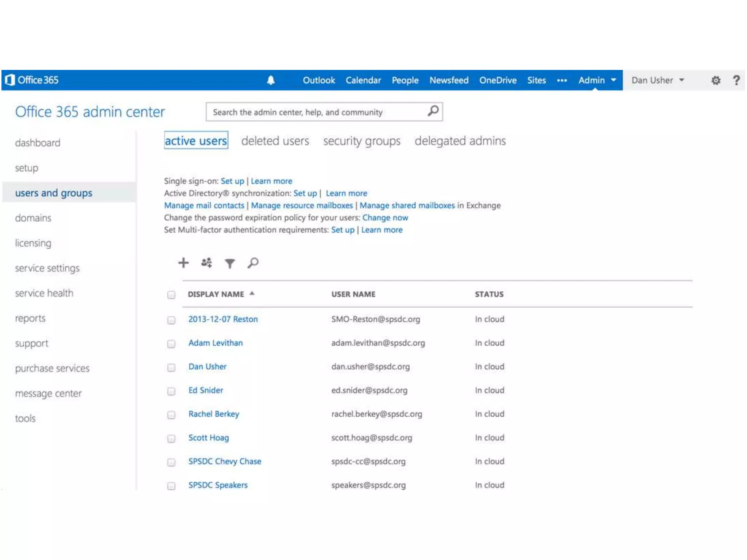This screenshot has width=747, height=560.
Task: Open Manage shared mailboxes link
Action: [x=407, y=205]
